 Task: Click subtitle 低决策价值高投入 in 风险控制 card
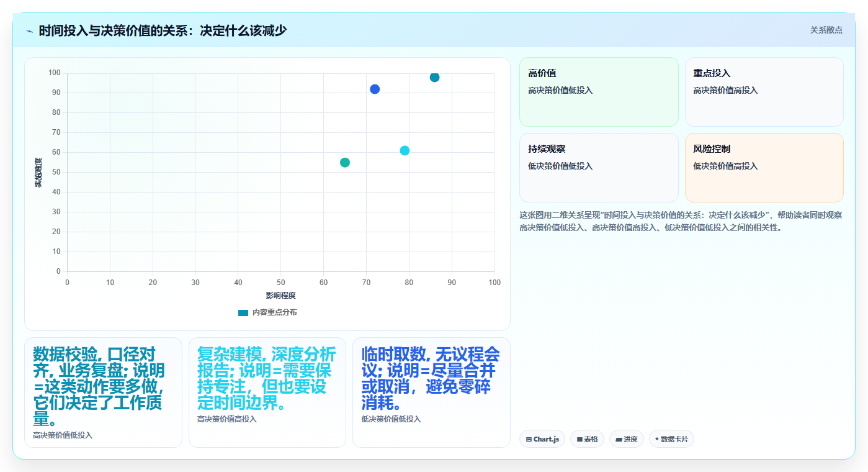click(725, 166)
